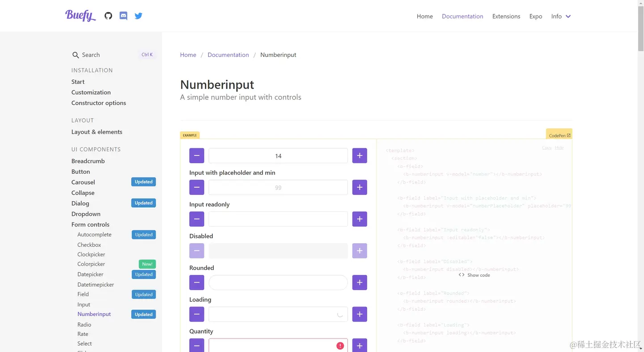This screenshot has height=352, width=644.
Task: Open example in CodePen
Action: click(x=559, y=135)
